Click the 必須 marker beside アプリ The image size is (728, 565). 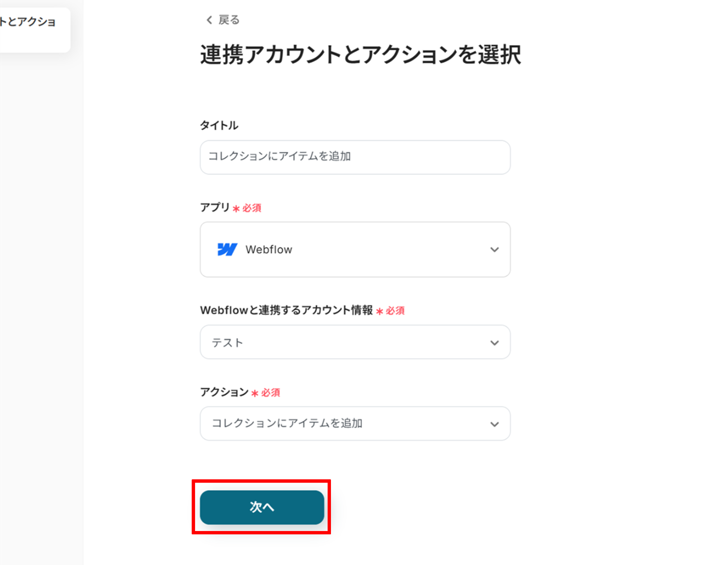[252, 208]
